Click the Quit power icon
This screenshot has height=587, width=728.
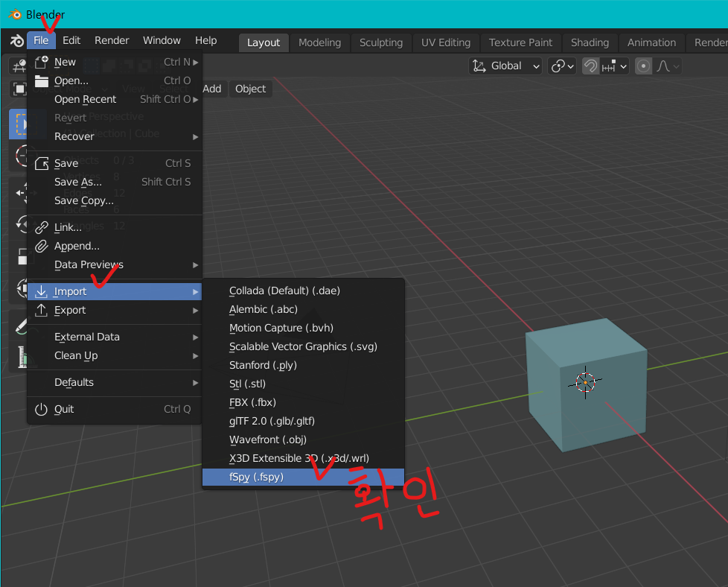(x=42, y=410)
